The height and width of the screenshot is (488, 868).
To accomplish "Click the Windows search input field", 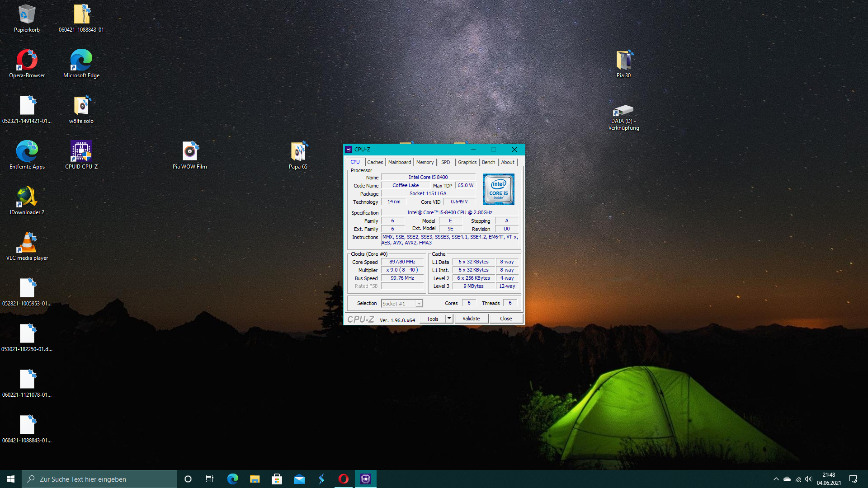I will coord(99,479).
